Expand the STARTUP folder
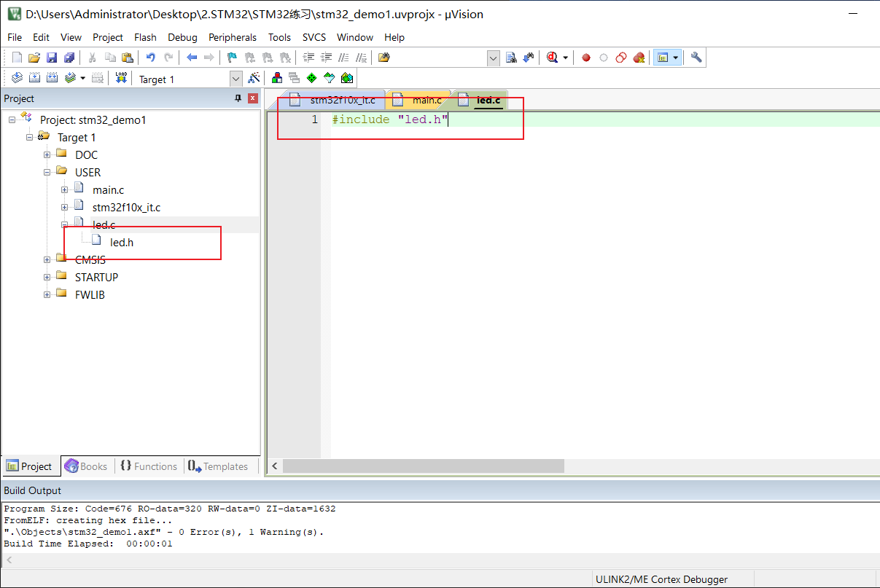 point(47,277)
